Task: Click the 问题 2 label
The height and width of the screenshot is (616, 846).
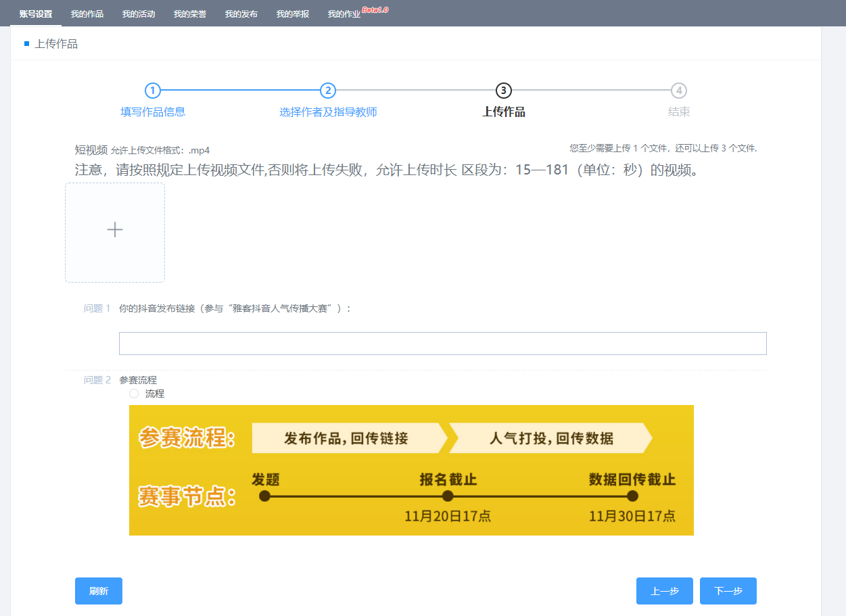Action: point(97,380)
